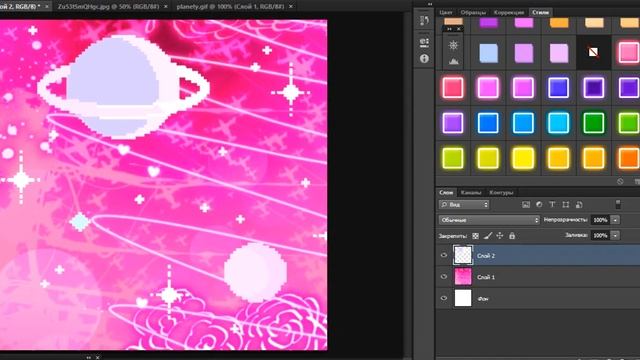Viewport: 640px width, 360px height.
Task: Open the layer filter type dropdown Вид
Action: tap(464, 204)
